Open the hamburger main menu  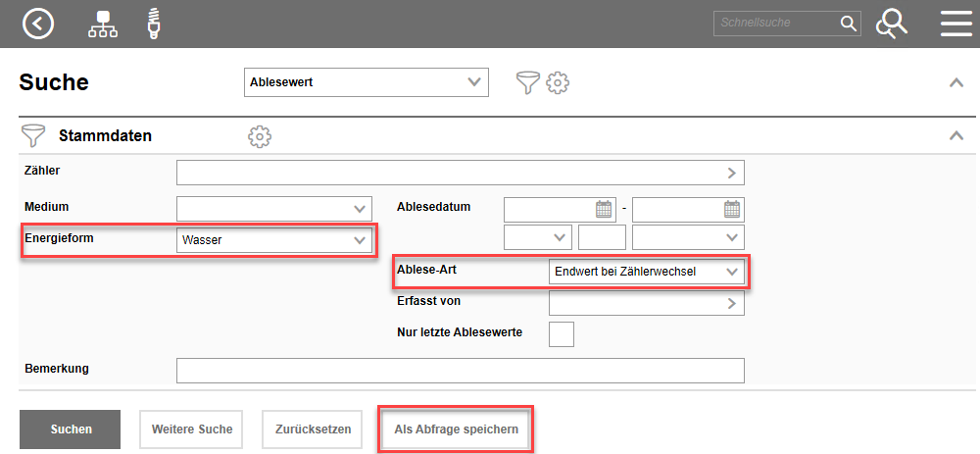(956, 24)
